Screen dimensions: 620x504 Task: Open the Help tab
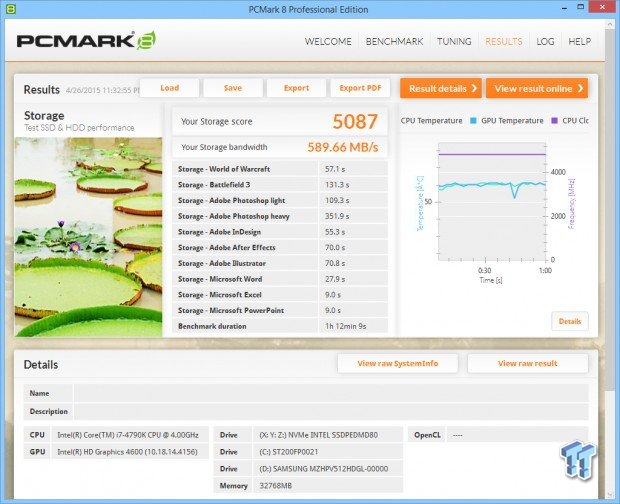[580, 42]
